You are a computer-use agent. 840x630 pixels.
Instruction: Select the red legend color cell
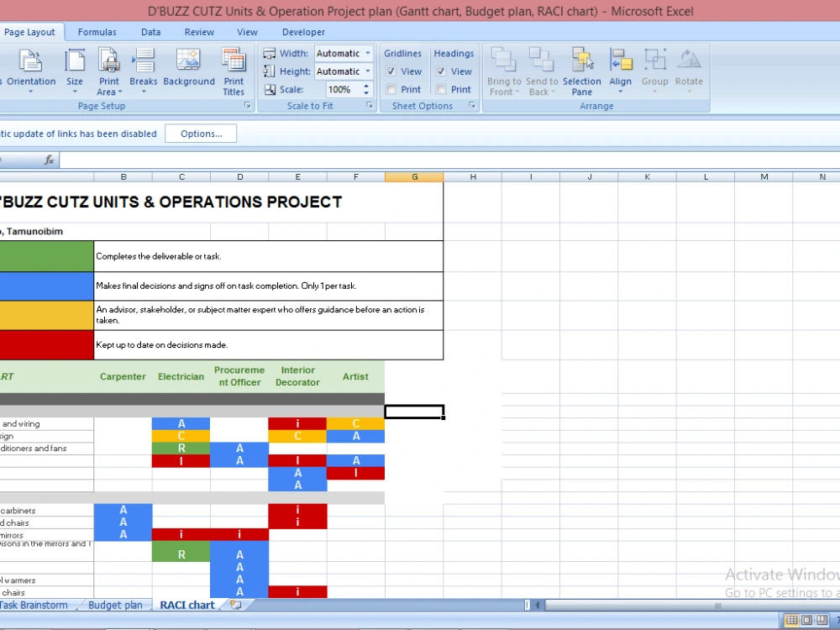[46, 345]
